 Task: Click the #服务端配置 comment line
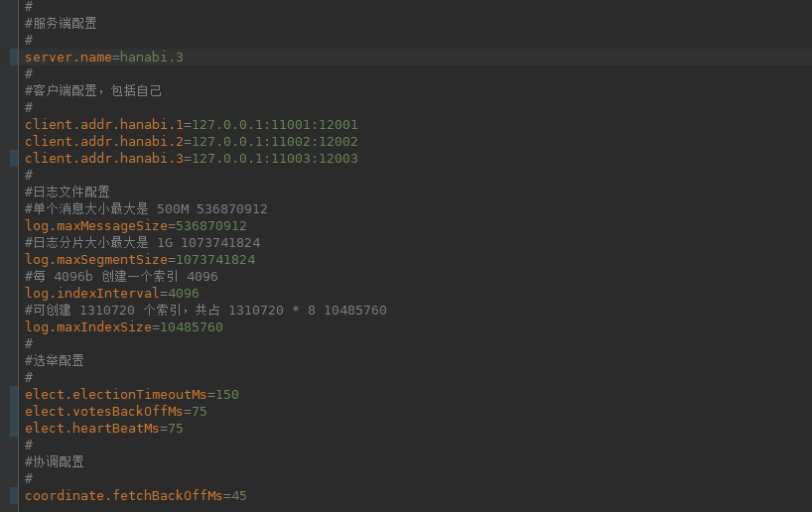pyautogui.click(x=61, y=24)
